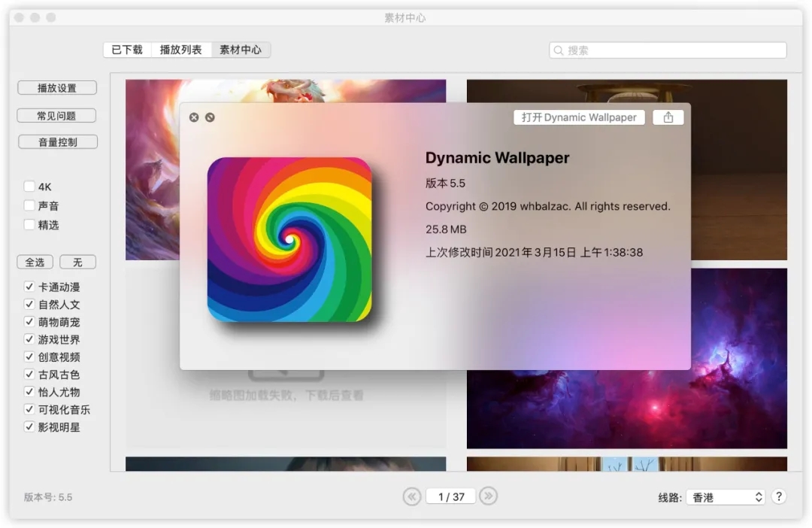Open 音量控制 button
812x528 pixels.
point(57,142)
